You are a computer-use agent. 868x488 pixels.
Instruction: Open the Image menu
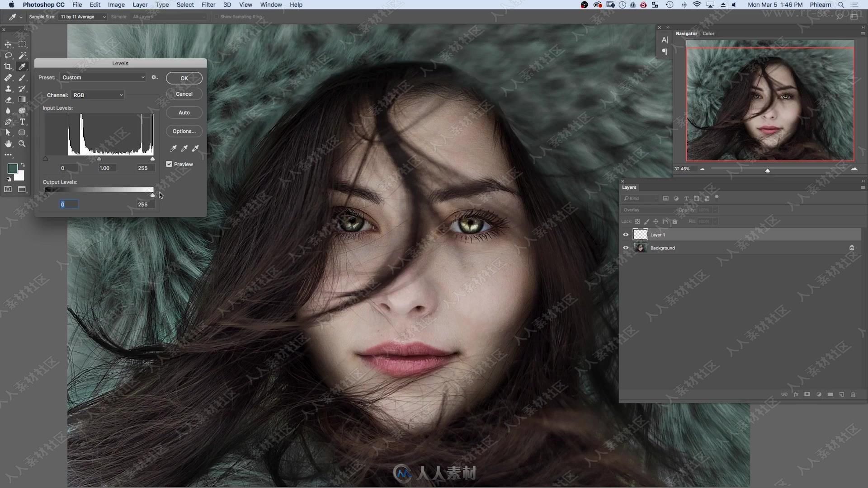click(116, 5)
